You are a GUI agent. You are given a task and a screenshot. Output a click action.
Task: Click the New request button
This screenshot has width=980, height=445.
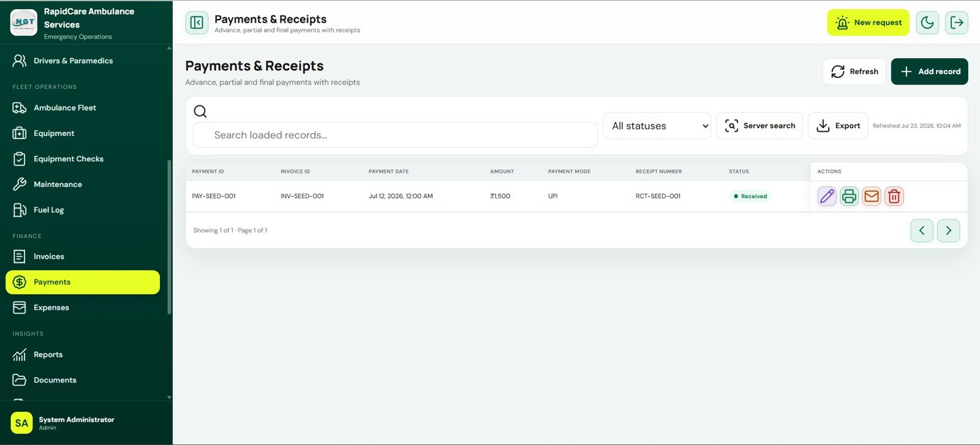(868, 23)
